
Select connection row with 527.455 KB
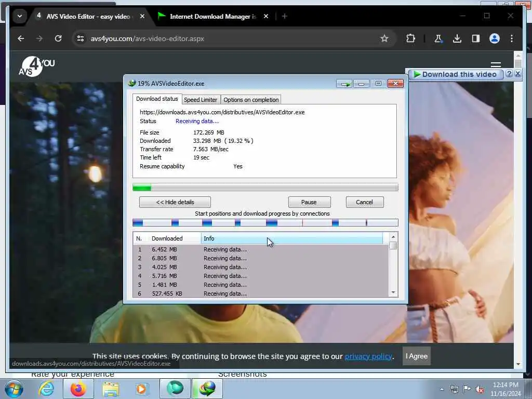pos(261,294)
